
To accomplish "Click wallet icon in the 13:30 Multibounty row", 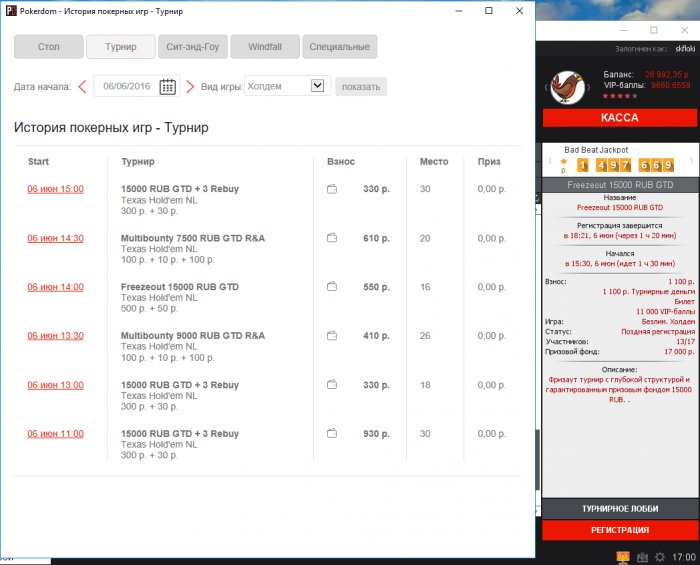I will pyautogui.click(x=332, y=336).
